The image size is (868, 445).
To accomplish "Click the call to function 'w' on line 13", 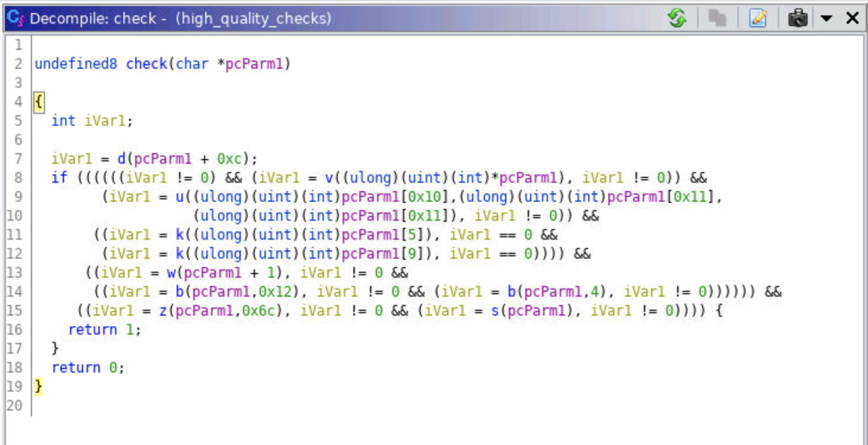I will pos(171,273).
